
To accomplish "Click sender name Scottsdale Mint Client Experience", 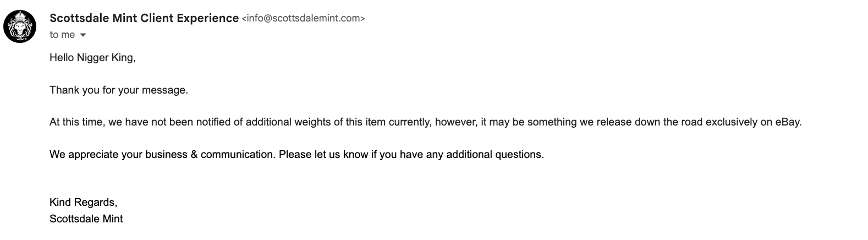I will pyautogui.click(x=144, y=18).
